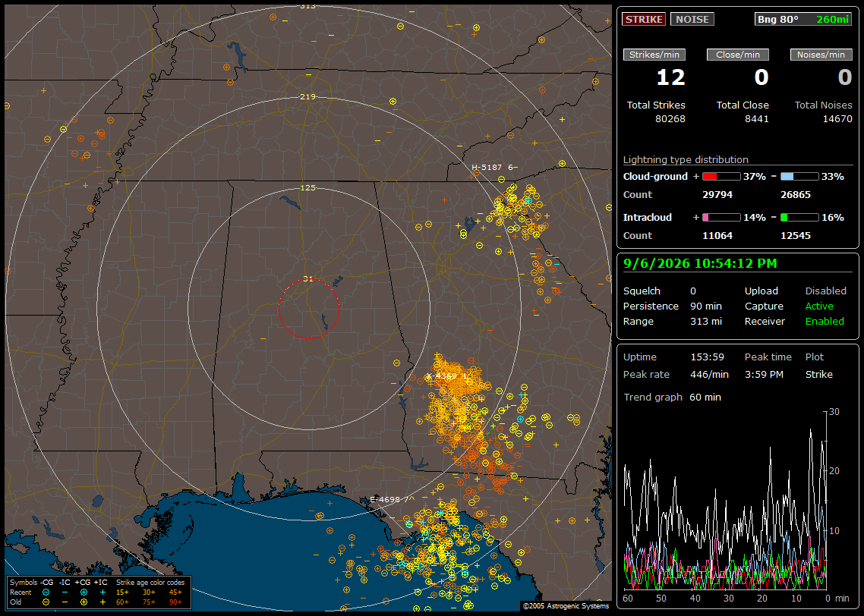
Task: Click the red positive cloud-ground bar
Action: [721, 177]
